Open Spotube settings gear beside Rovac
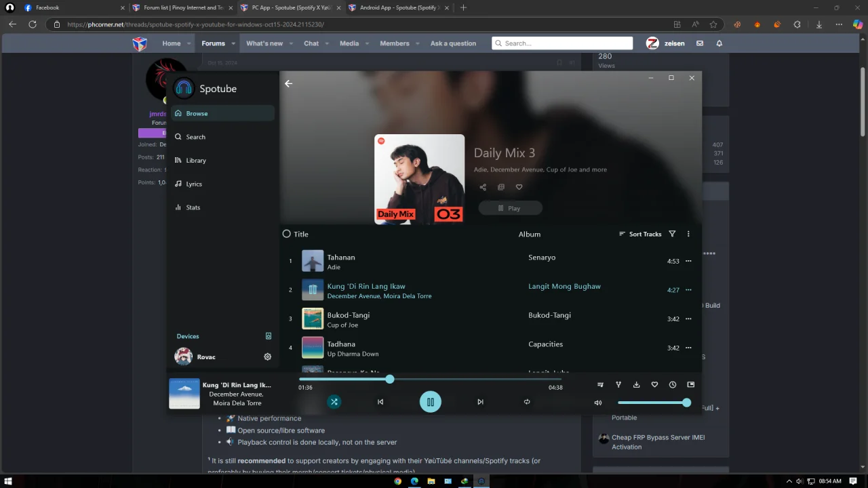Viewport: 868px width, 488px height. tap(267, 357)
